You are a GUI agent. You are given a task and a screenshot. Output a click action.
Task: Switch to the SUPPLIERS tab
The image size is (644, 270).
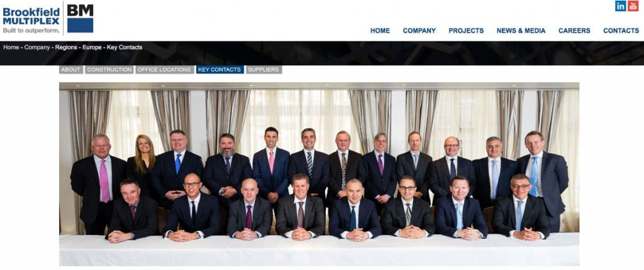[264, 70]
